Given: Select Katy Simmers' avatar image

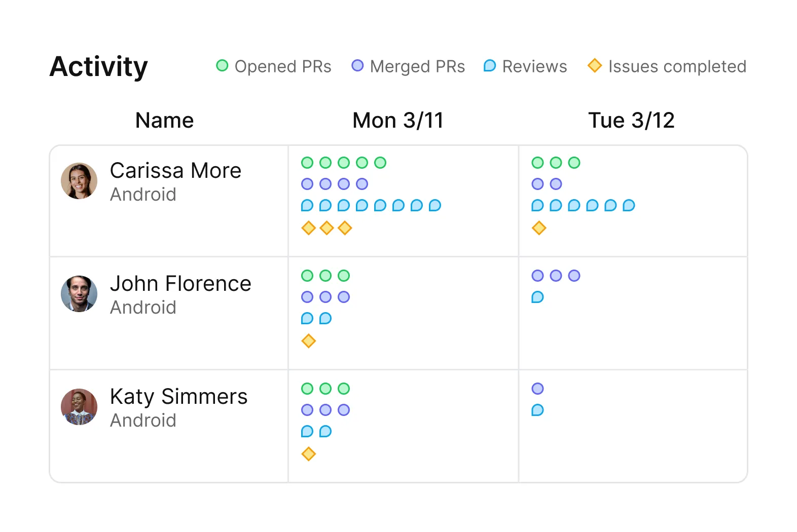Looking at the screenshot, I should pyautogui.click(x=79, y=407).
